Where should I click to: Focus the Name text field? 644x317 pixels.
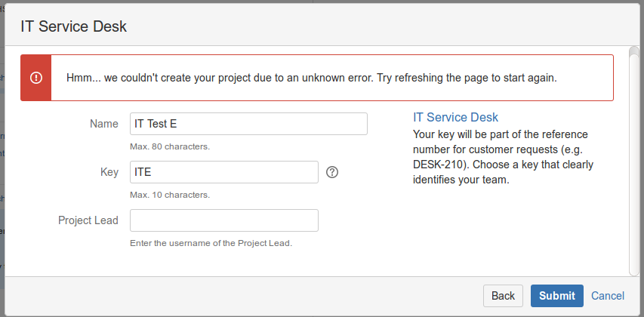point(248,124)
